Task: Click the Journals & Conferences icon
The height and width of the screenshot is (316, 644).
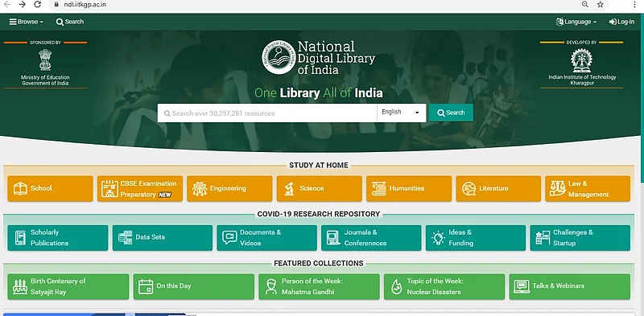Action: (x=333, y=238)
